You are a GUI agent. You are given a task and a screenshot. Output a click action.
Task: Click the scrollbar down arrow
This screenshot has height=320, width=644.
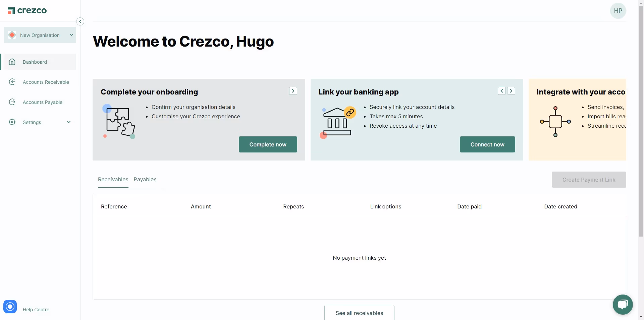coord(641,317)
